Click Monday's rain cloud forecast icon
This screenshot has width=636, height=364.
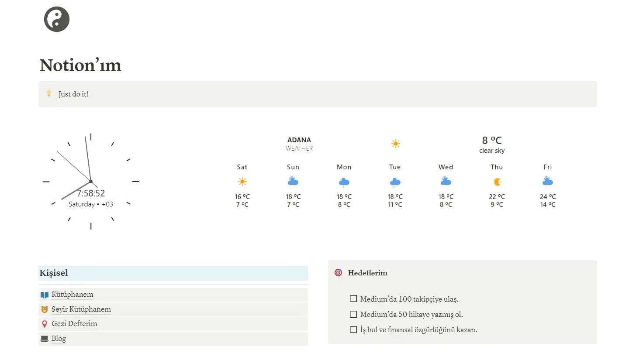[x=344, y=182]
